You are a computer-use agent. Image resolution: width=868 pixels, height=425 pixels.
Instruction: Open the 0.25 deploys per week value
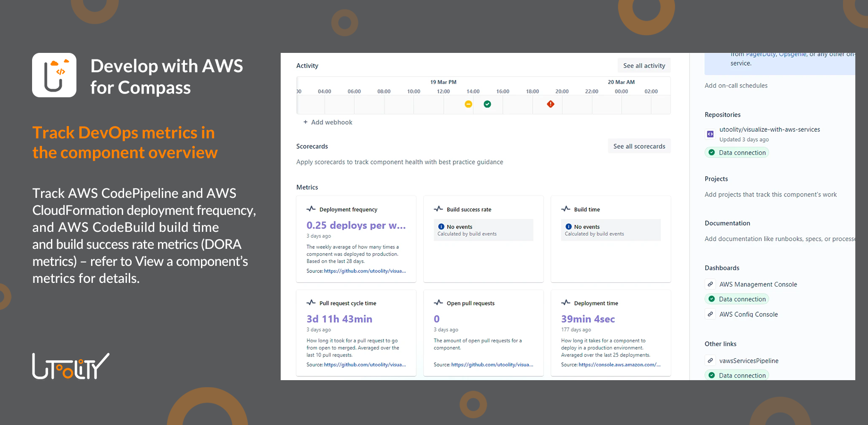click(x=356, y=225)
